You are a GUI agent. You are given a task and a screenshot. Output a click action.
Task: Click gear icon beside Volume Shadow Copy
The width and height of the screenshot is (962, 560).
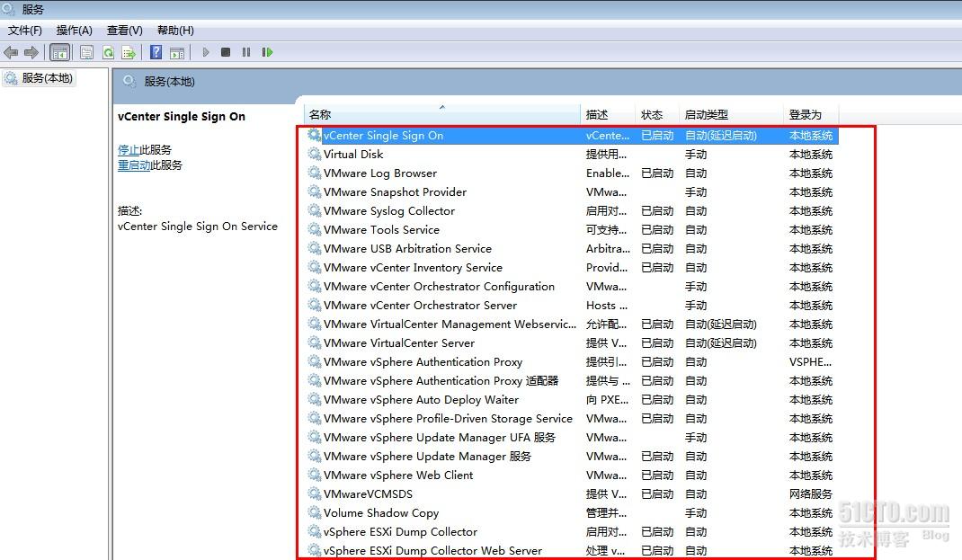314,512
